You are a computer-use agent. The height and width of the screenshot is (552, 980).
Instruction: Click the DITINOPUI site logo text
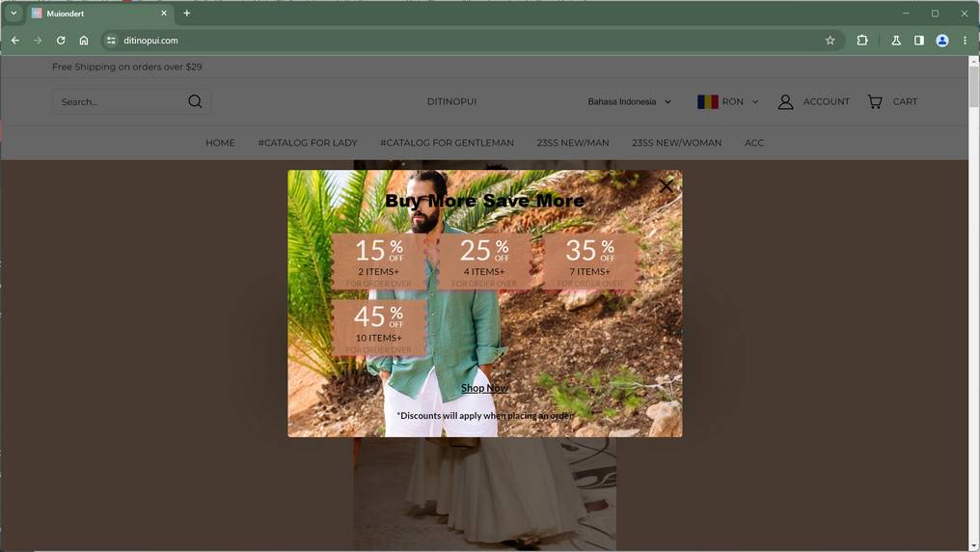(x=451, y=101)
